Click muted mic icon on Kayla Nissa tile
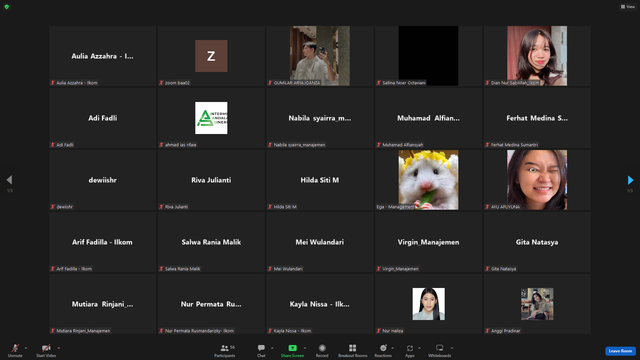The width and height of the screenshot is (640, 360). coord(270,331)
